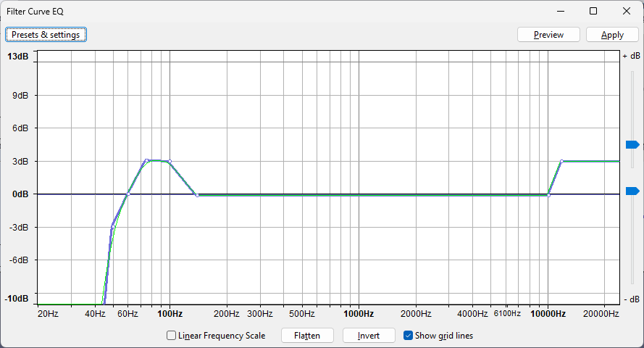Select the curve point at 0dB on 60Hz
The width and height of the screenshot is (644, 348).
click(x=128, y=194)
